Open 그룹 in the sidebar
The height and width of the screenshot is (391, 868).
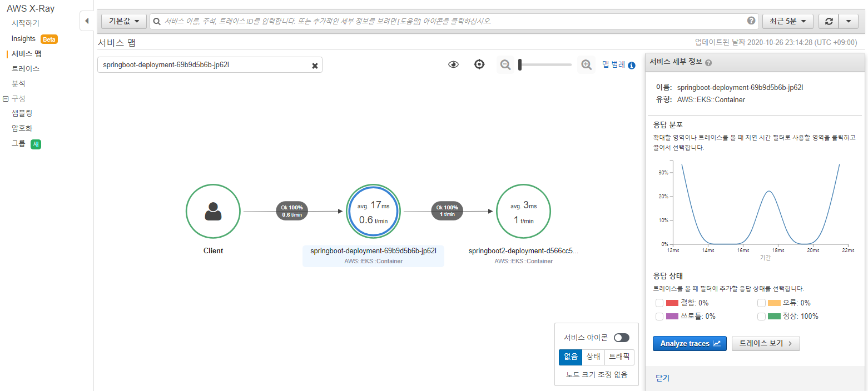pyautogui.click(x=18, y=143)
